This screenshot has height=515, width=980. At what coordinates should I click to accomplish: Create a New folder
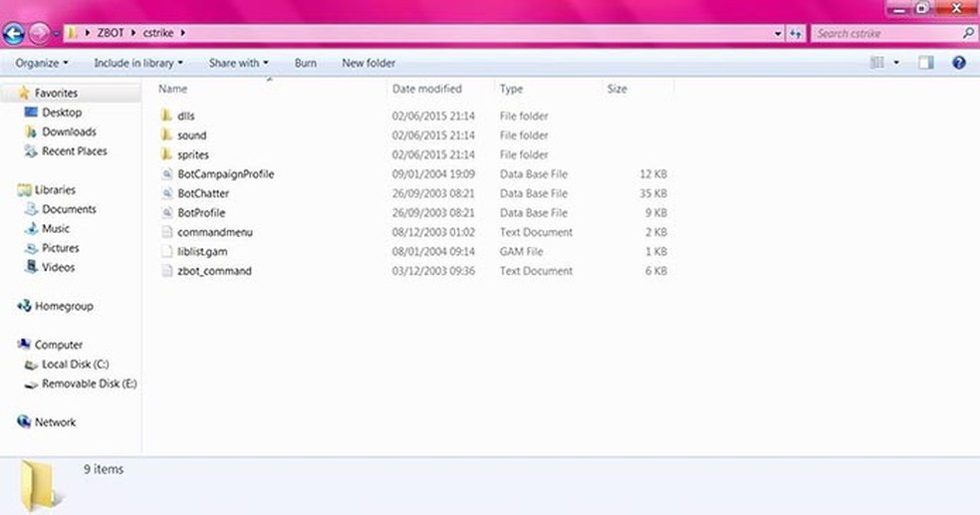(x=368, y=63)
